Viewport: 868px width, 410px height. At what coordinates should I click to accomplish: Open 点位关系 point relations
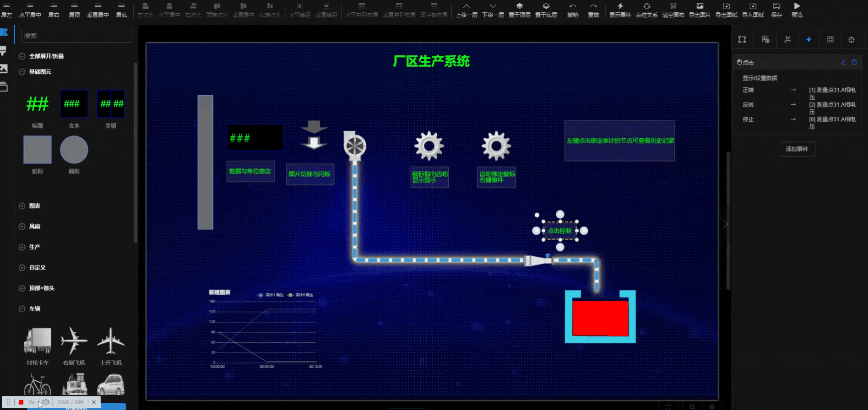pos(646,10)
